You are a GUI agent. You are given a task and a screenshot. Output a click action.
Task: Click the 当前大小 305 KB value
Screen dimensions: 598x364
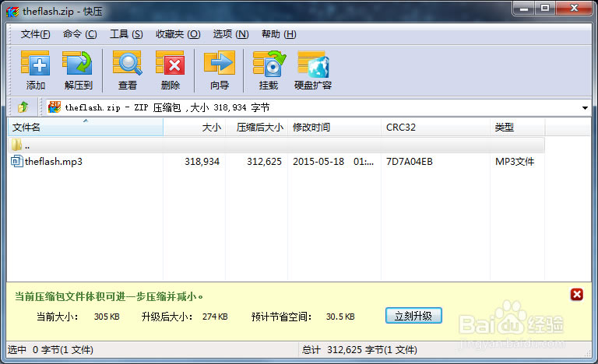pyautogui.click(x=107, y=317)
